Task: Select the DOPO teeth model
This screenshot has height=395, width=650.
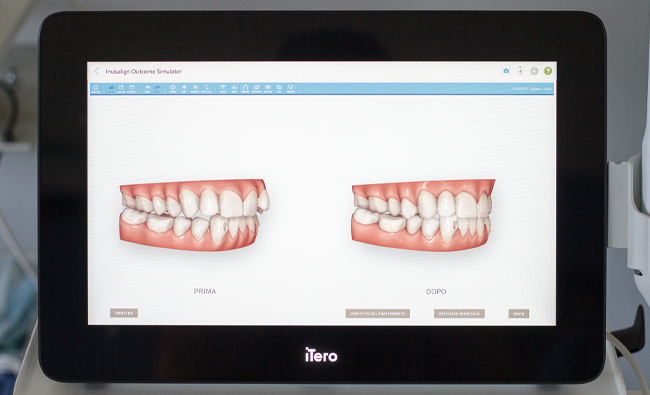Action: pos(423,215)
